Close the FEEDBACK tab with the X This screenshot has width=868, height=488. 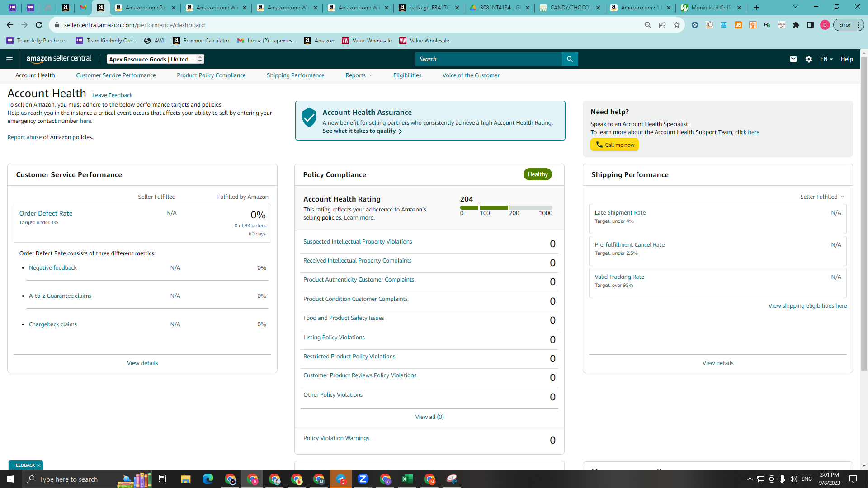pyautogui.click(x=39, y=465)
